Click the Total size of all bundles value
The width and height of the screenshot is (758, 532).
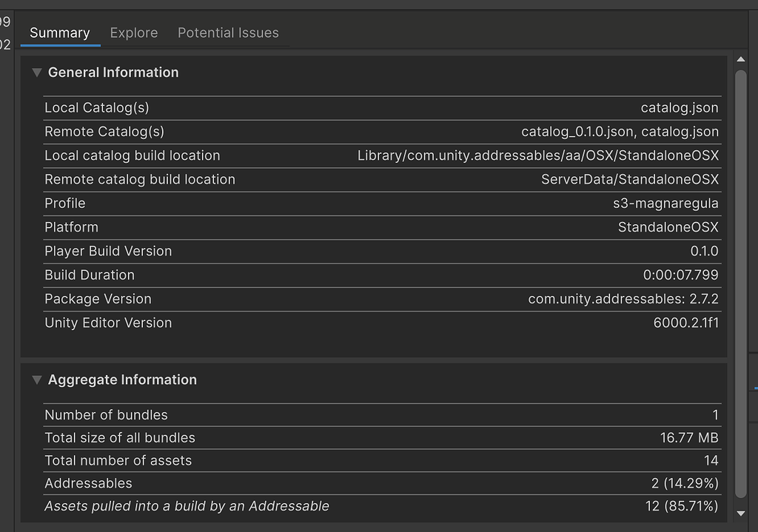689,437
